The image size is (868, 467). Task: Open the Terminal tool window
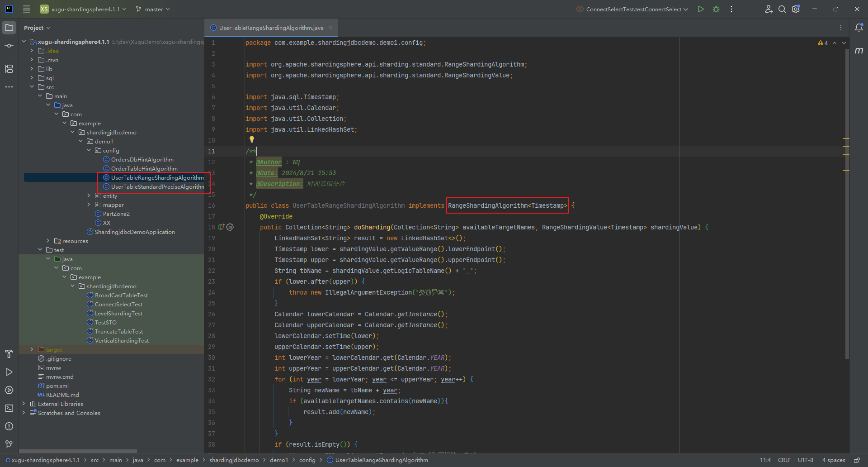tap(9, 408)
